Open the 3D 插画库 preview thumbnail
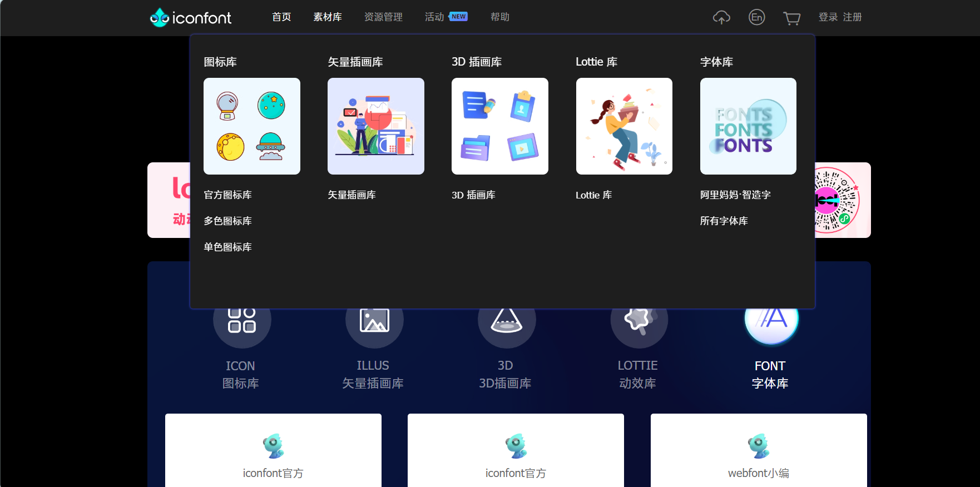This screenshot has width=980, height=487. [x=500, y=126]
